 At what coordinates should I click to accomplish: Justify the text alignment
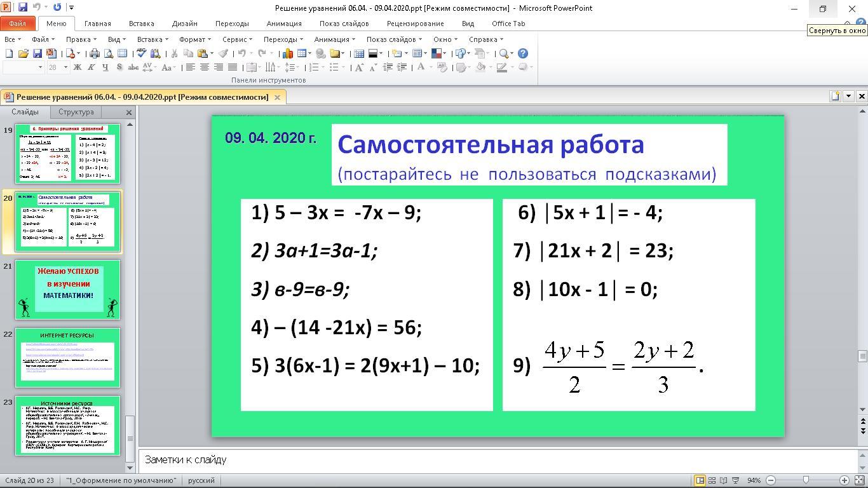pos(232,67)
